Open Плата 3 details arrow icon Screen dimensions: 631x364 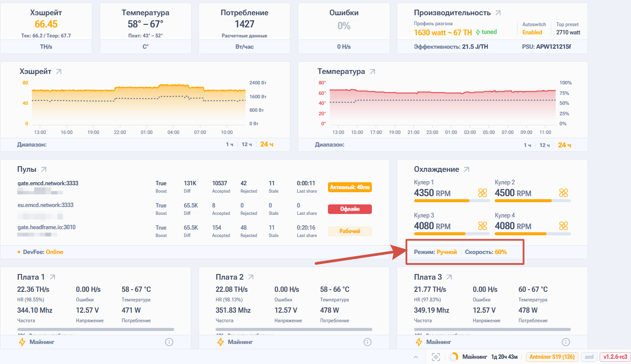[449, 277]
